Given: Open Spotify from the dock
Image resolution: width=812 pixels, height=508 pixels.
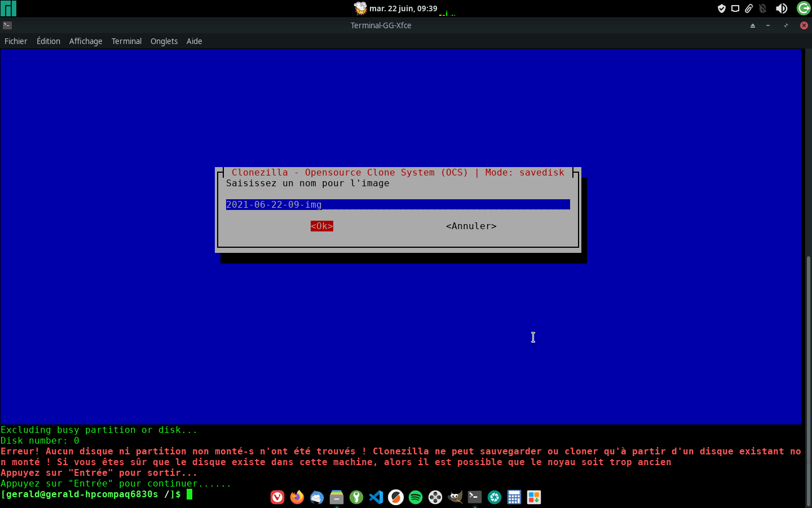Looking at the screenshot, I should (x=416, y=497).
